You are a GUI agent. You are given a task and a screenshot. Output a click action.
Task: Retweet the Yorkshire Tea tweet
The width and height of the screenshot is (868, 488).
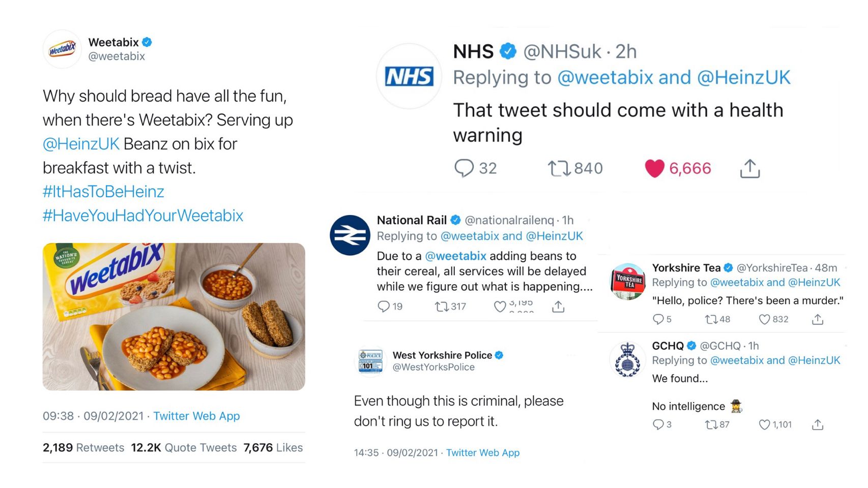pyautogui.click(x=711, y=319)
